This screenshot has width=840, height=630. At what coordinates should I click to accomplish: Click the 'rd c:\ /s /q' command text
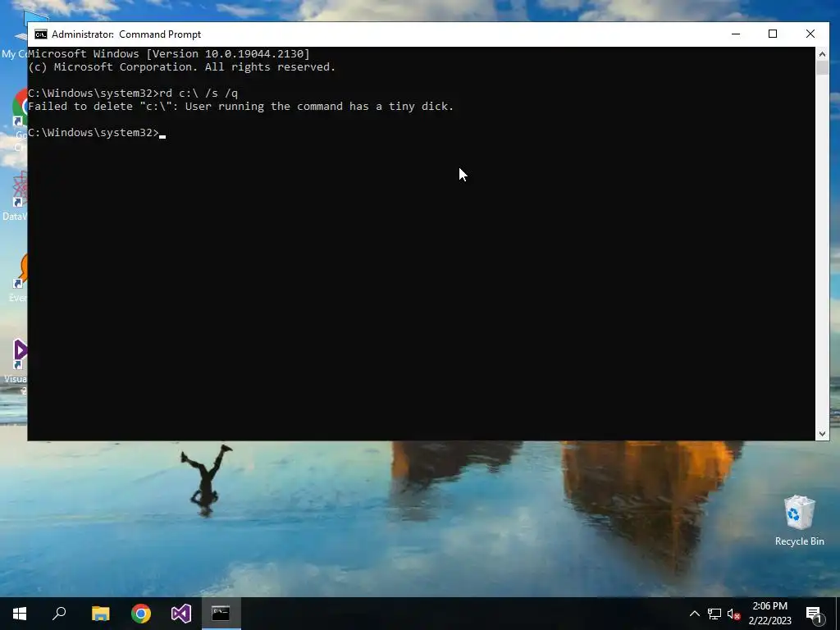coord(199,94)
